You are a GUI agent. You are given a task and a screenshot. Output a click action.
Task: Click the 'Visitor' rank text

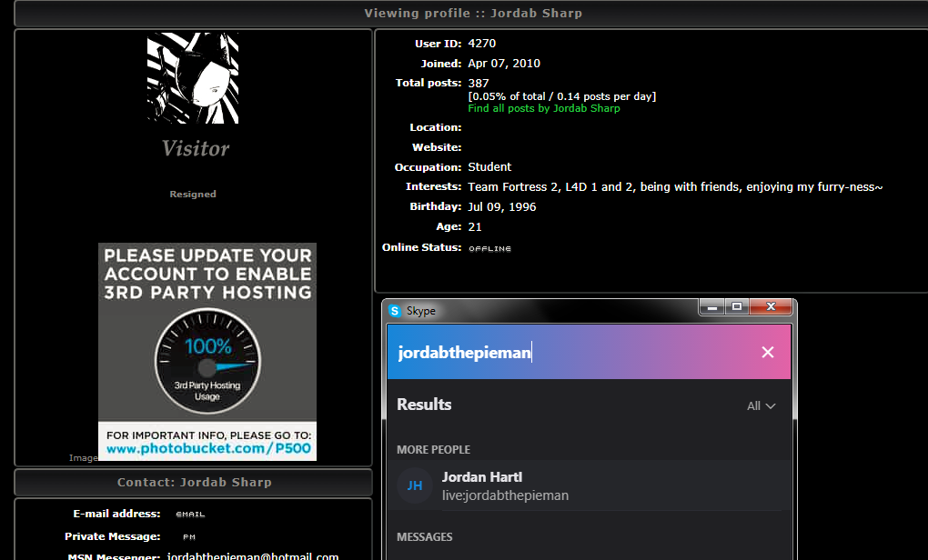pyautogui.click(x=196, y=148)
